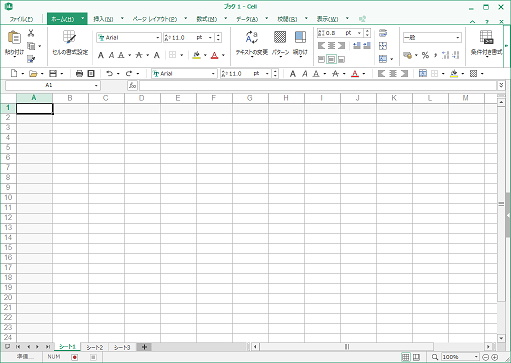Screen dimensions: 511x363
Task: Expand the ribbon borders dropdown arrow
Action: pyautogui.click(x=181, y=55)
